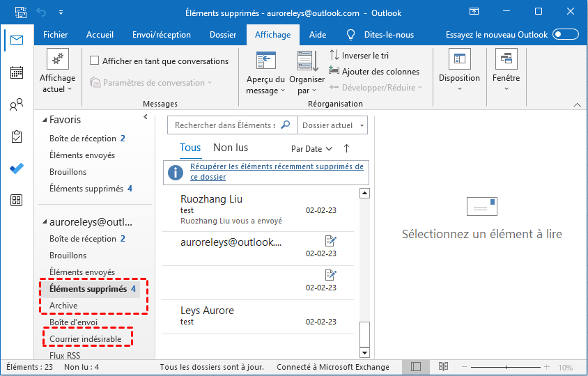Click the 10% zoom level
Screen dimensions: 588x376
pyautogui.click(x=565, y=368)
